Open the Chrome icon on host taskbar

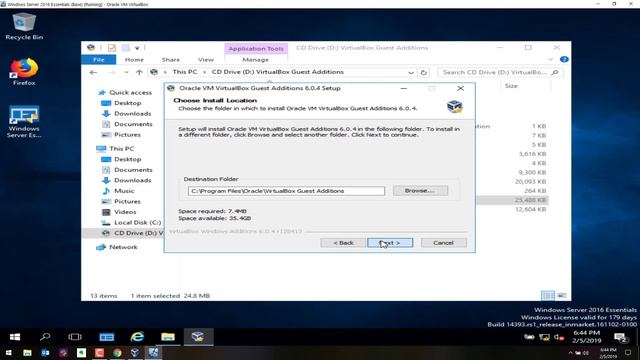pos(117,353)
